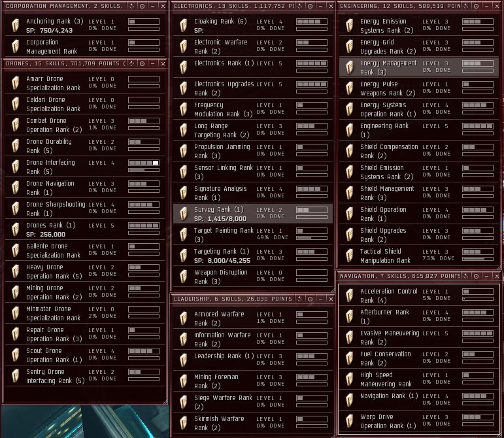Click the Corporation Management skillbook icon

pos(15,46)
